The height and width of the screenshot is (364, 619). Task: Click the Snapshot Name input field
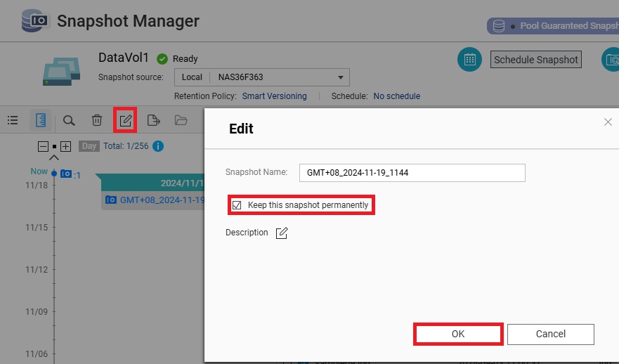tap(412, 173)
